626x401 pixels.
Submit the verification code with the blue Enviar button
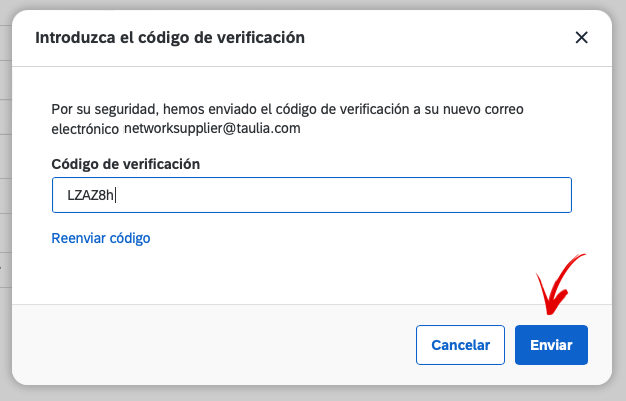point(551,345)
